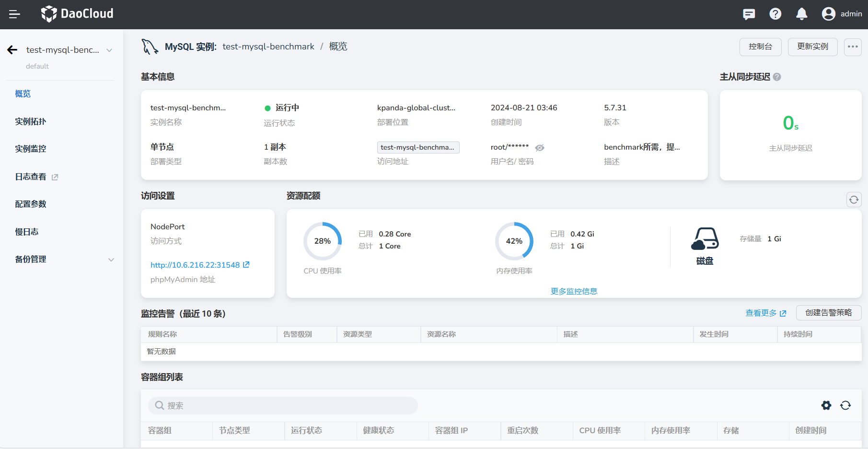This screenshot has height=449, width=868.
Task: Expand the 备份管理 submenu
Action: [x=111, y=260]
